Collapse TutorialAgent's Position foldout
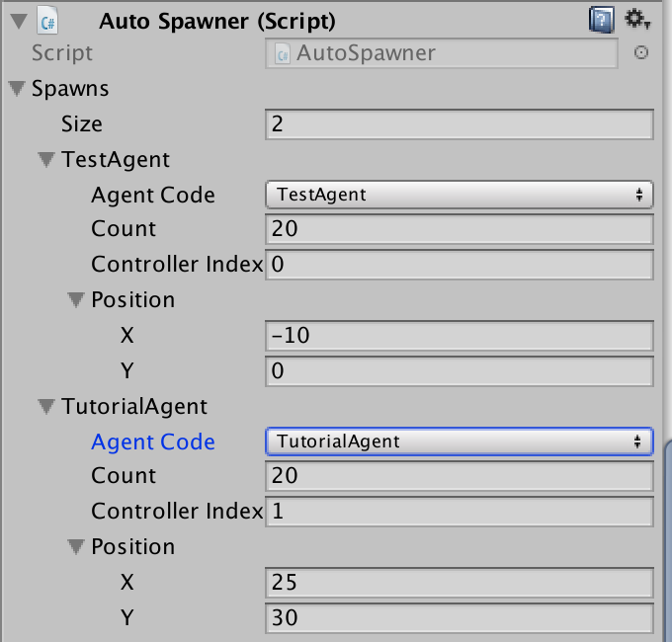Image resolution: width=672 pixels, height=642 pixels. (x=75, y=547)
